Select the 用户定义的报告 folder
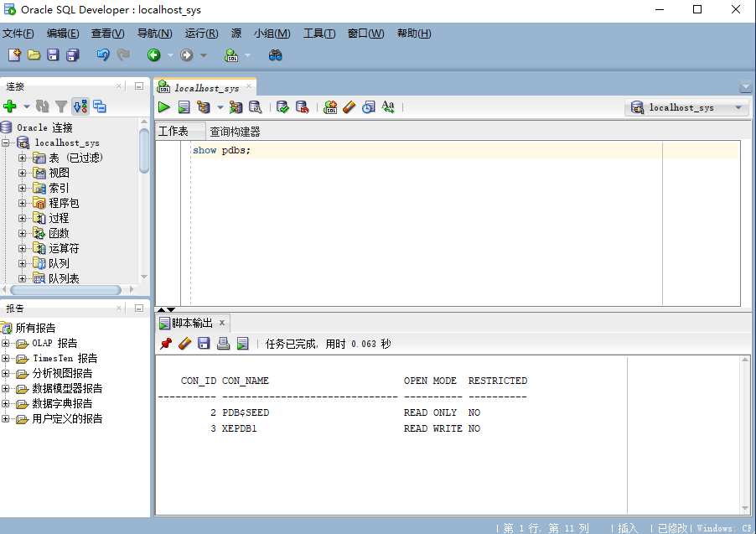 tap(67, 418)
